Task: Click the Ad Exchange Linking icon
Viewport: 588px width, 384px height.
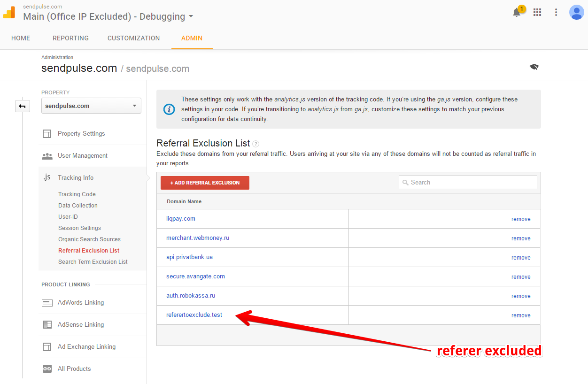Action: (47, 347)
